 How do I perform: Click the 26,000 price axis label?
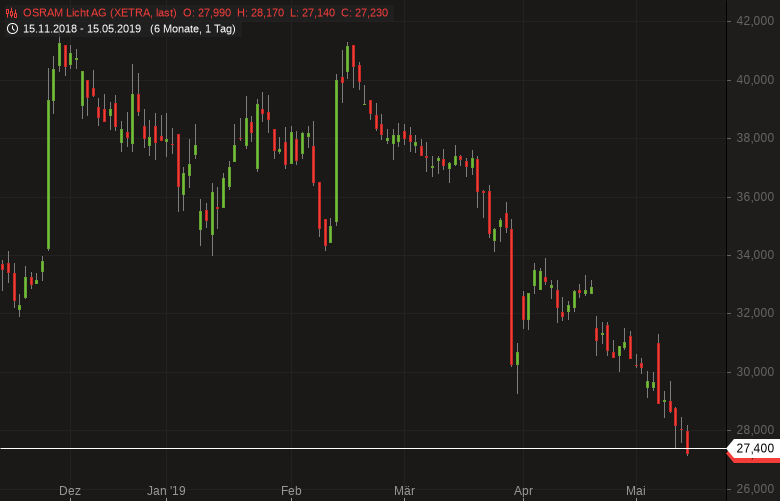tap(755, 489)
